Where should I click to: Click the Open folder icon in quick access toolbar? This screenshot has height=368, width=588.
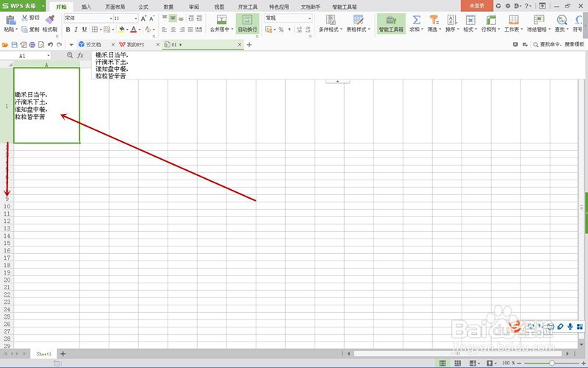coord(5,45)
